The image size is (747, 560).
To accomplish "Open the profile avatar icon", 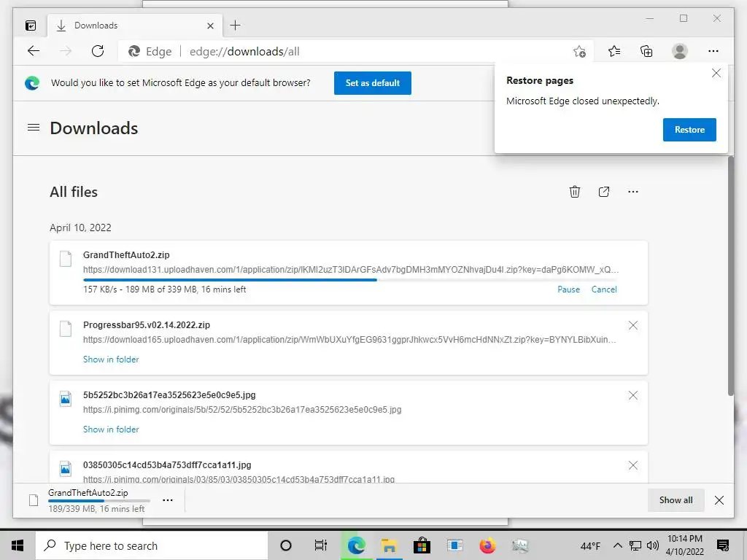I will pyautogui.click(x=680, y=51).
